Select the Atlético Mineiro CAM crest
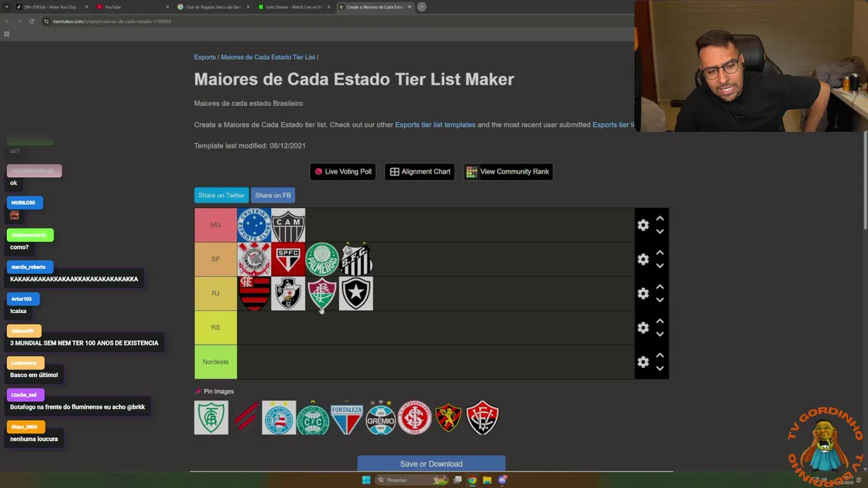 click(x=288, y=225)
